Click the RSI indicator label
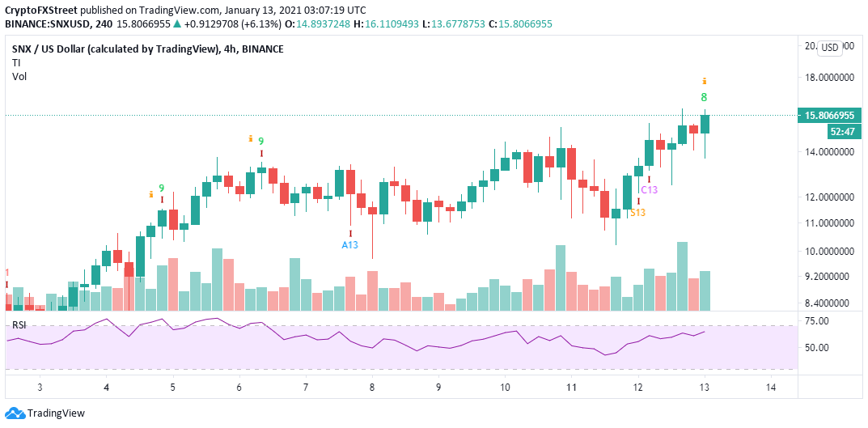This screenshot has height=428, width=868. pos(19,325)
